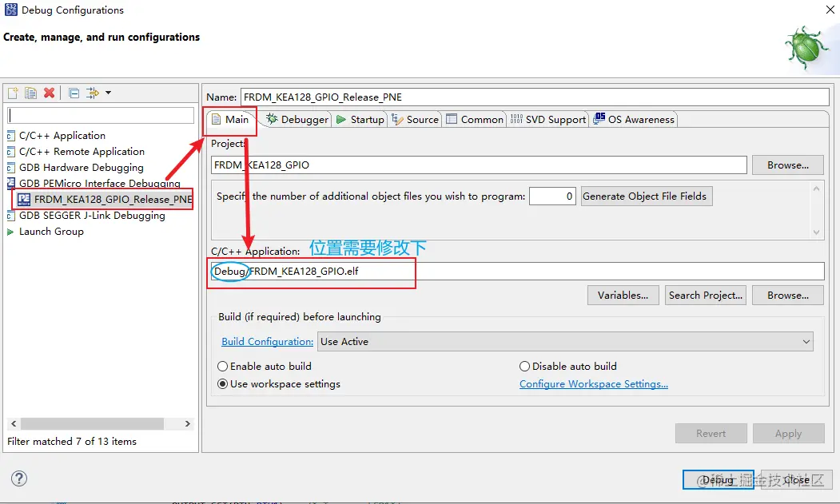Click into the Name text field
The width and height of the screenshot is (840, 504).
[x=535, y=97]
